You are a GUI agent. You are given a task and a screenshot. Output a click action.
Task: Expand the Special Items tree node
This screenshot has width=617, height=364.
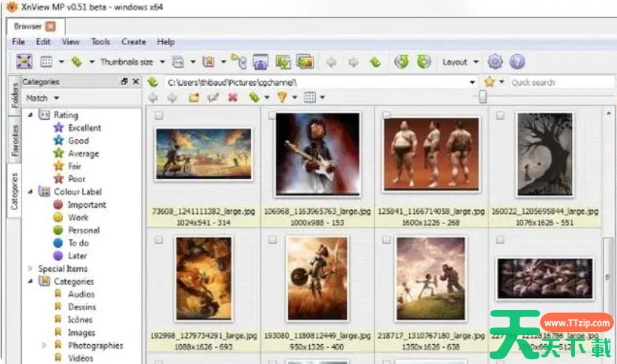pos(30,269)
